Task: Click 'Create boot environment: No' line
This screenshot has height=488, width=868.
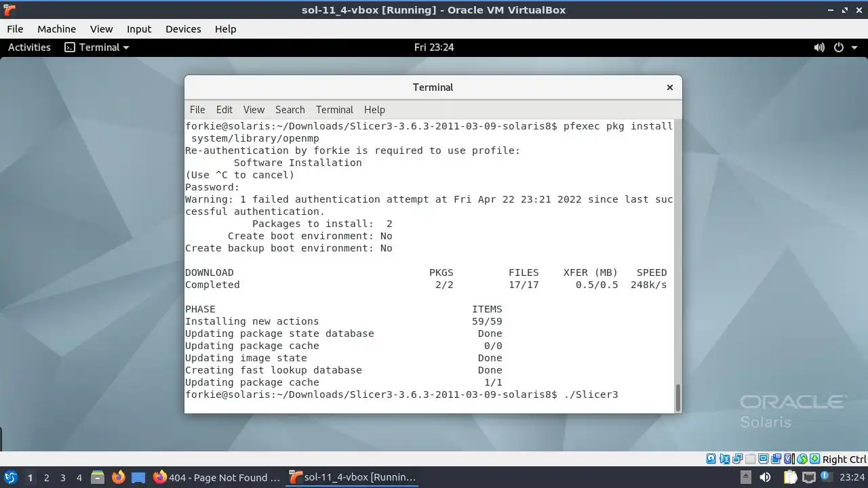Action: point(310,236)
